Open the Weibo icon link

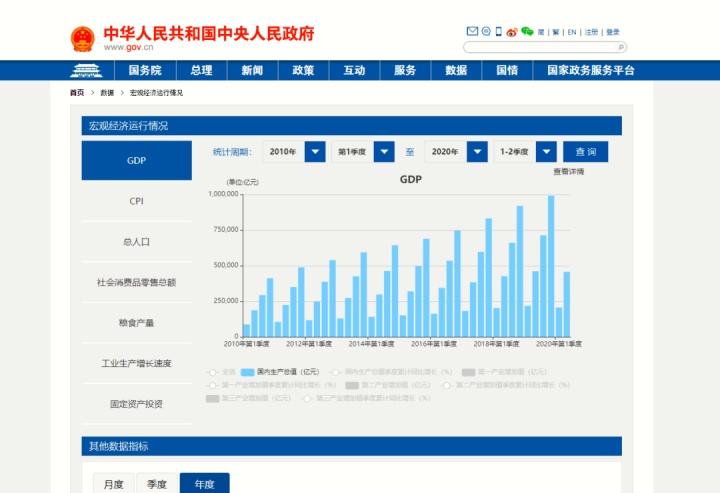(x=511, y=32)
